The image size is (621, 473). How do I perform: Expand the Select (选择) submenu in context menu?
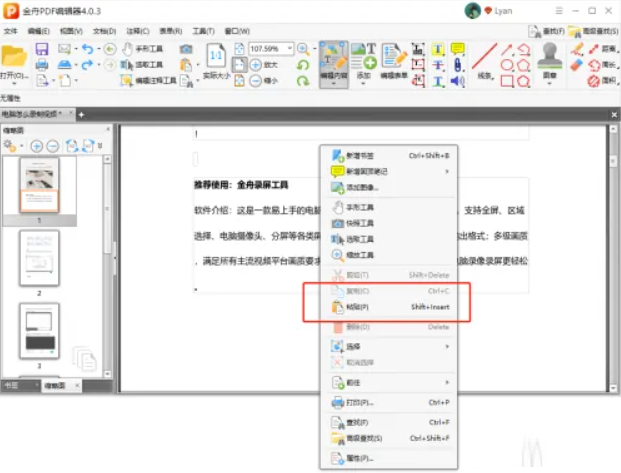(x=390, y=346)
